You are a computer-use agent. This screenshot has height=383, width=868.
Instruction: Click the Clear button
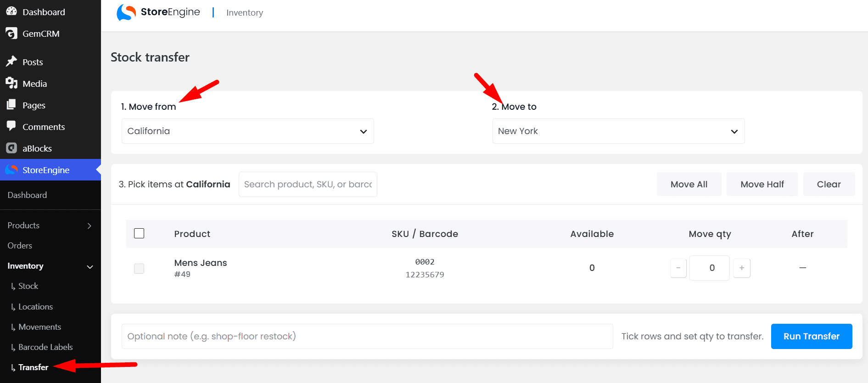[x=829, y=184]
